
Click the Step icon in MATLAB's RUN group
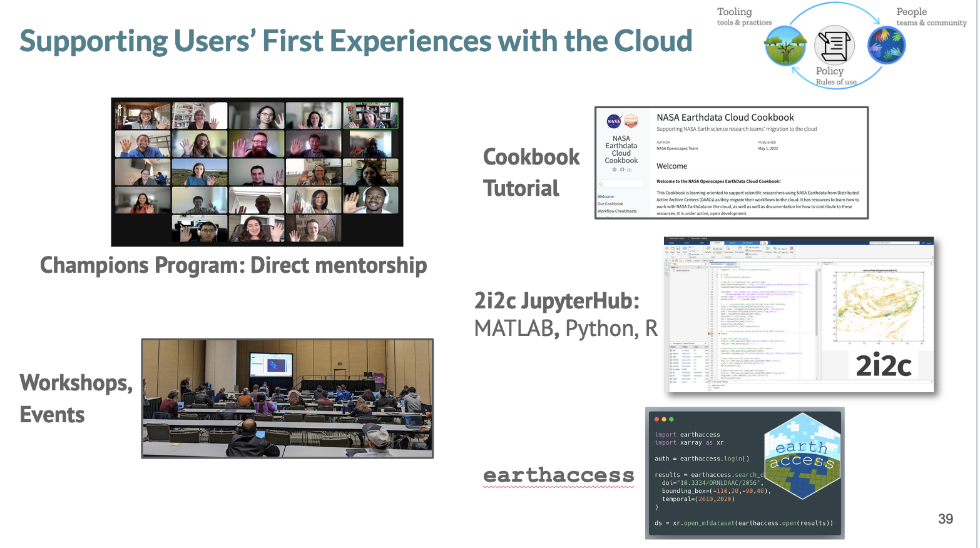coord(774,248)
